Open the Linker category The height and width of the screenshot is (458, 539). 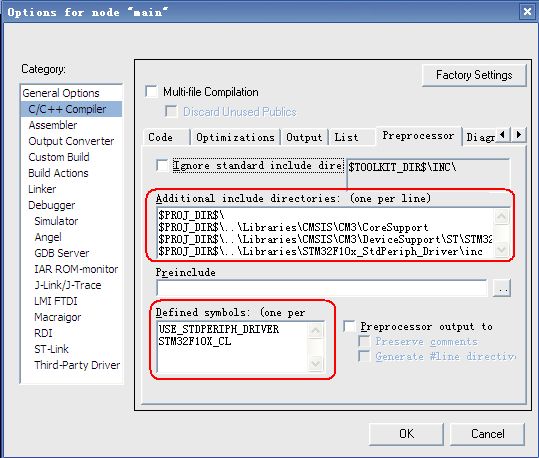pyautogui.click(x=42, y=189)
